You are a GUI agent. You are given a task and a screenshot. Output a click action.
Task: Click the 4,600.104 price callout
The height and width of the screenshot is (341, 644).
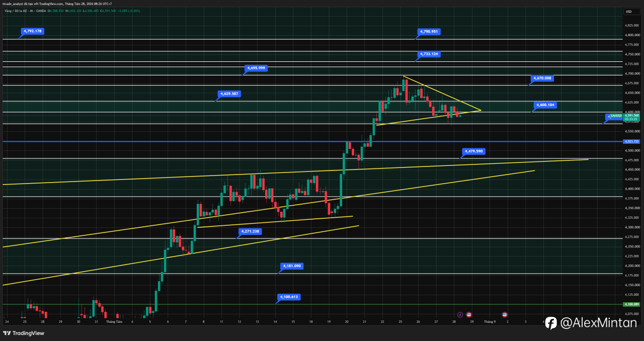(x=546, y=105)
